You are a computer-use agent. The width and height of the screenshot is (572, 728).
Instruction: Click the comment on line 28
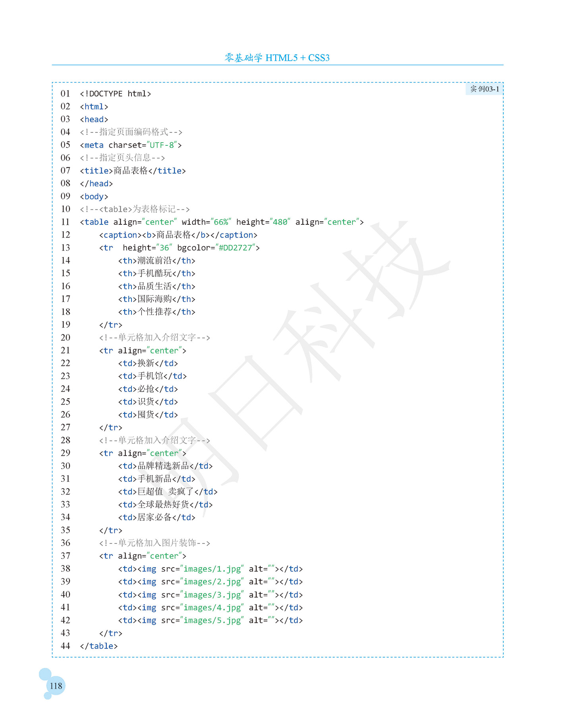click(x=155, y=440)
